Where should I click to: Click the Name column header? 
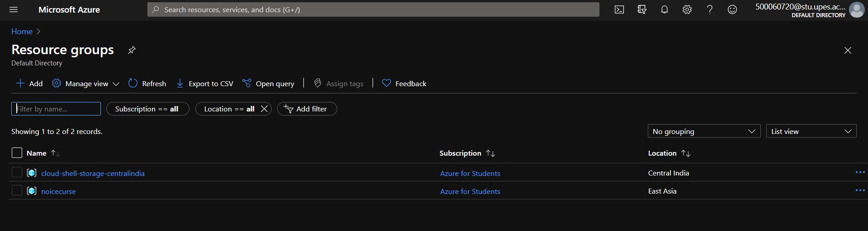point(37,153)
